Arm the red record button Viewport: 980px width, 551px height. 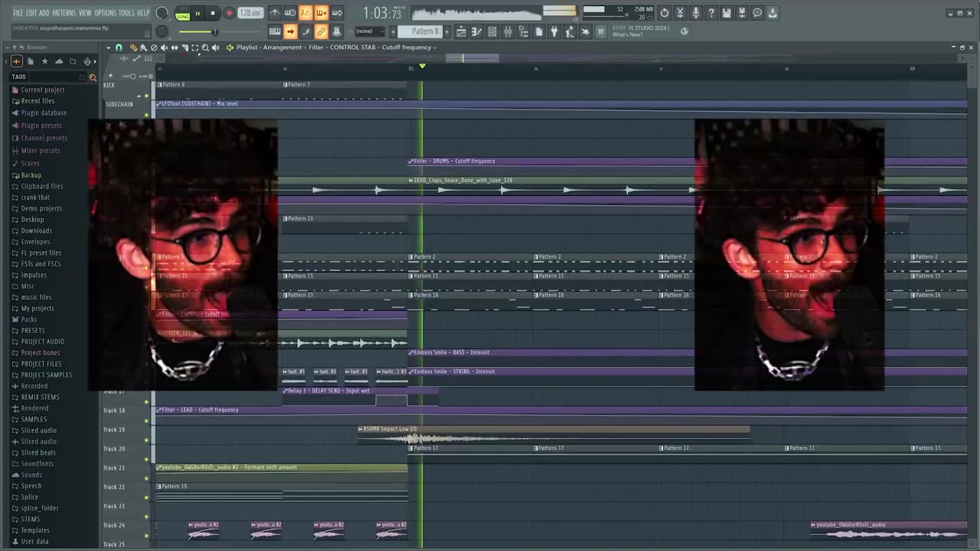228,13
